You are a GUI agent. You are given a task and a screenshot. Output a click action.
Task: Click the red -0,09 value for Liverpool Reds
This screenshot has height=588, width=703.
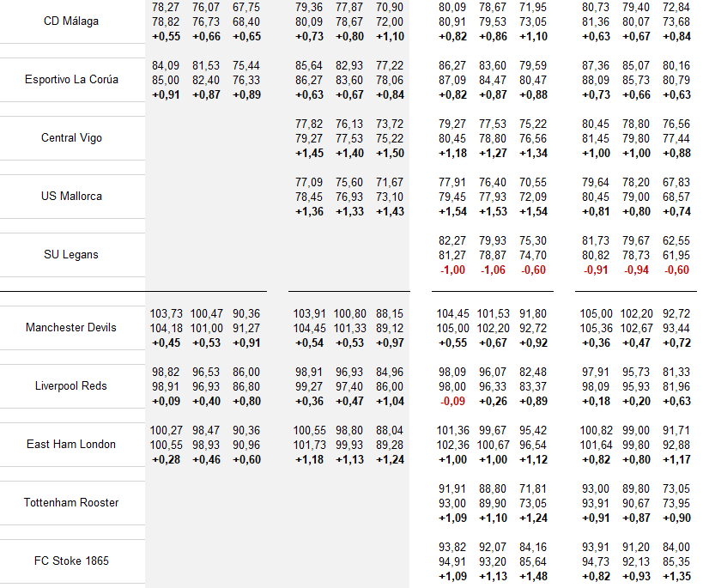(x=452, y=402)
